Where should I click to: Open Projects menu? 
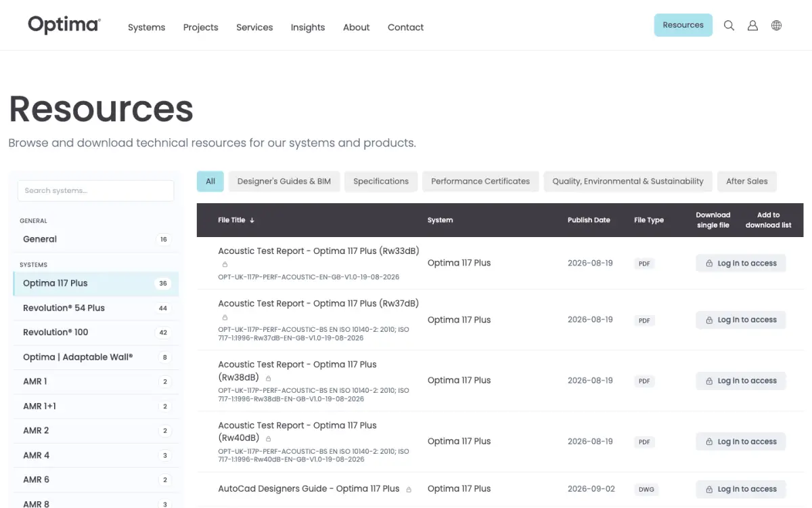pyautogui.click(x=201, y=27)
